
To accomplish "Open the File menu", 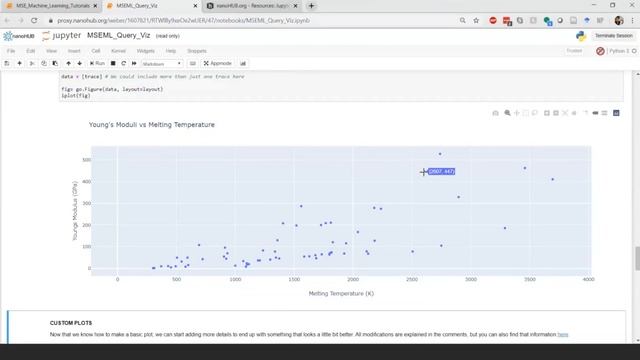I will [11, 51].
